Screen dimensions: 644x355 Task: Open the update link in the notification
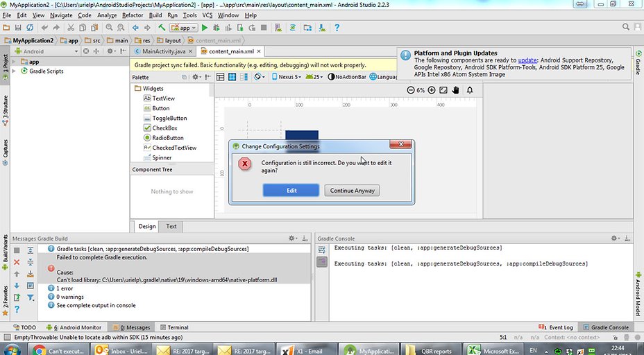pos(527,60)
